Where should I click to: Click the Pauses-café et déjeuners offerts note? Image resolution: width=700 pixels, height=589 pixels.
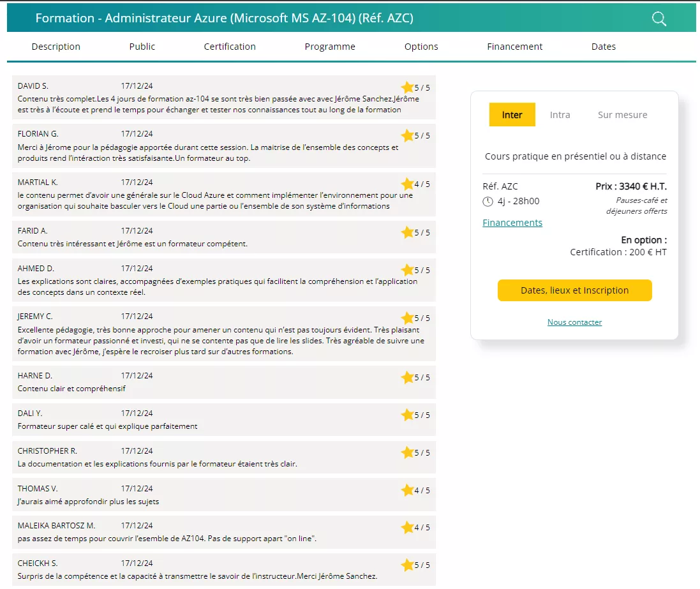point(637,205)
